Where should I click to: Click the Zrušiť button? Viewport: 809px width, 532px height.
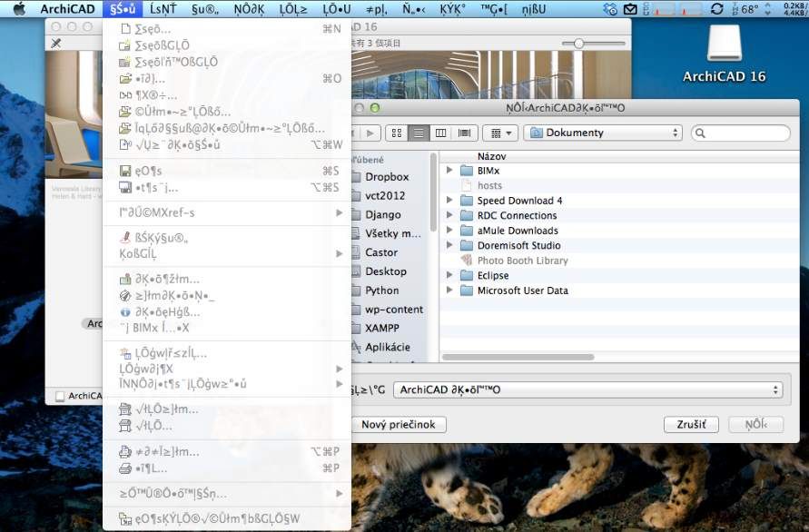click(x=691, y=425)
